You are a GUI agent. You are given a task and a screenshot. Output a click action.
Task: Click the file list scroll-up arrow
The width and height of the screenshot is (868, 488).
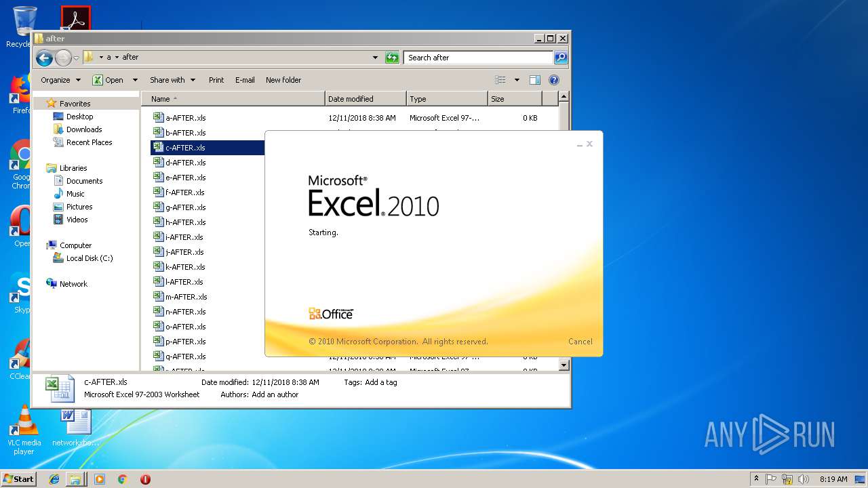(564, 98)
